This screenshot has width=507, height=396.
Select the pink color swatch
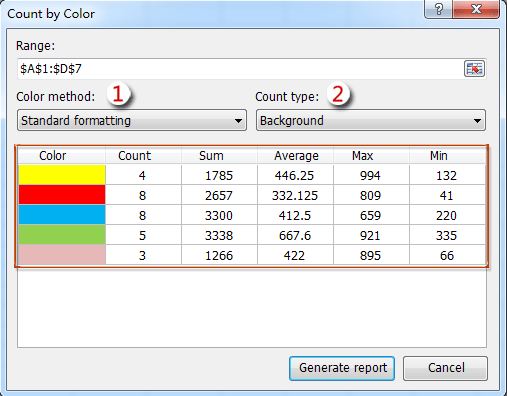[62, 255]
